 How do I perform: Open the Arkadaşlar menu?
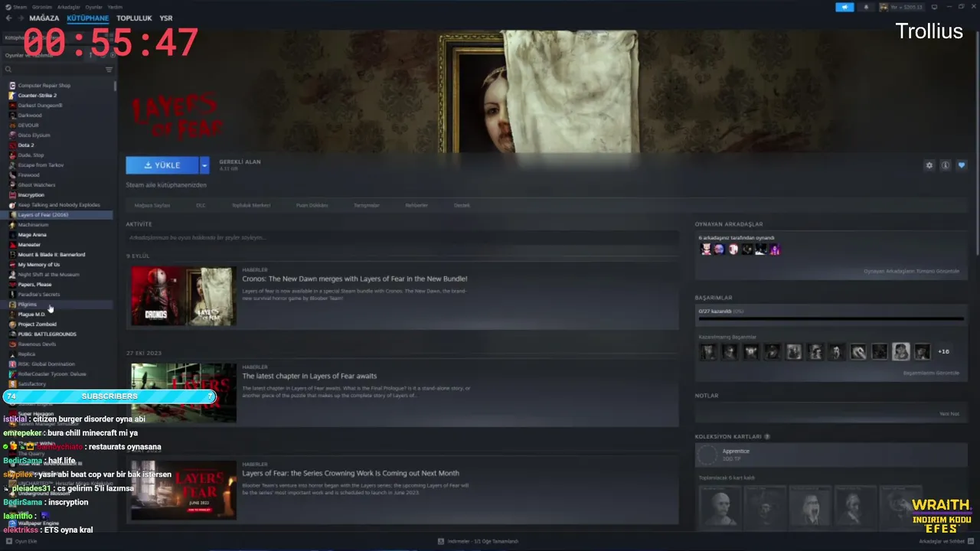tap(69, 7)
